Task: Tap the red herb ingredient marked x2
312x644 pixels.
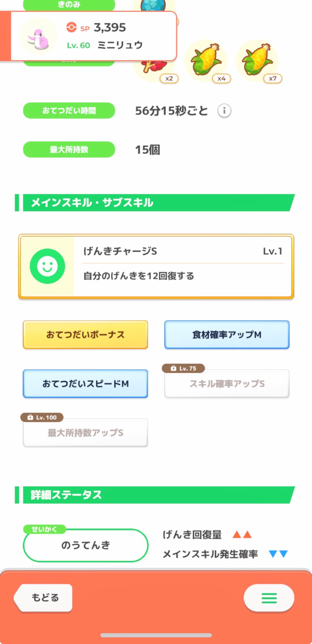Action: [x=155, y=68]
